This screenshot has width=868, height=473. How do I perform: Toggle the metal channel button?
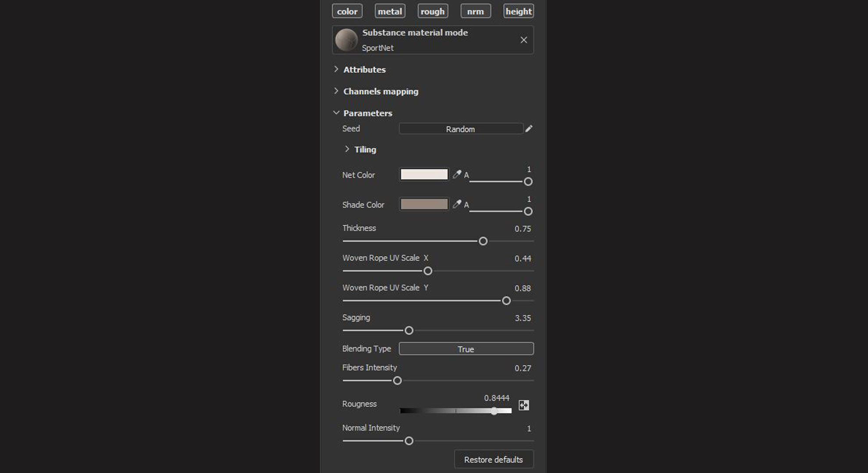(390, 11)
